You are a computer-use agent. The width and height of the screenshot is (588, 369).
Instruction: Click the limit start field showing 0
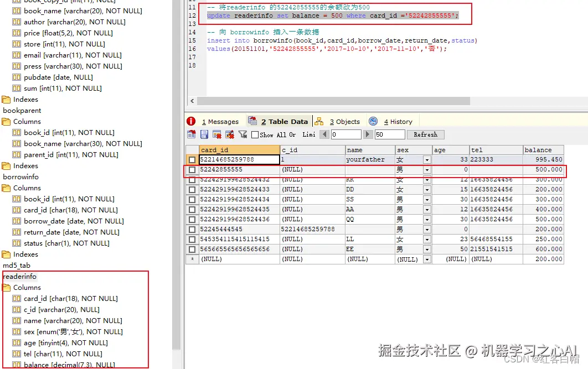[345, 134]
